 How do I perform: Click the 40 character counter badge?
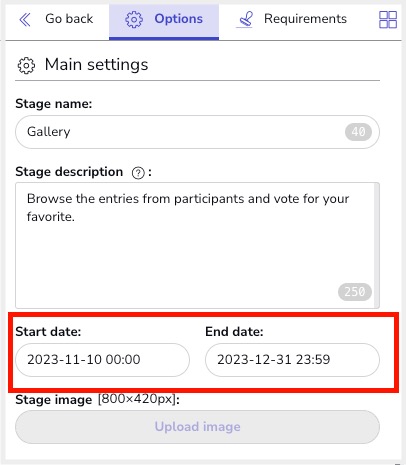358,132
